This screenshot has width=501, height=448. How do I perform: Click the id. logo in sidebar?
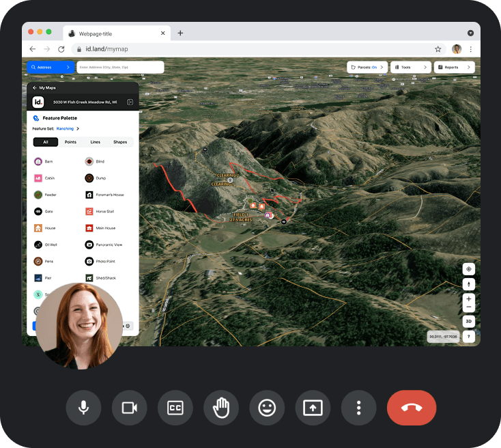[38, 102]
